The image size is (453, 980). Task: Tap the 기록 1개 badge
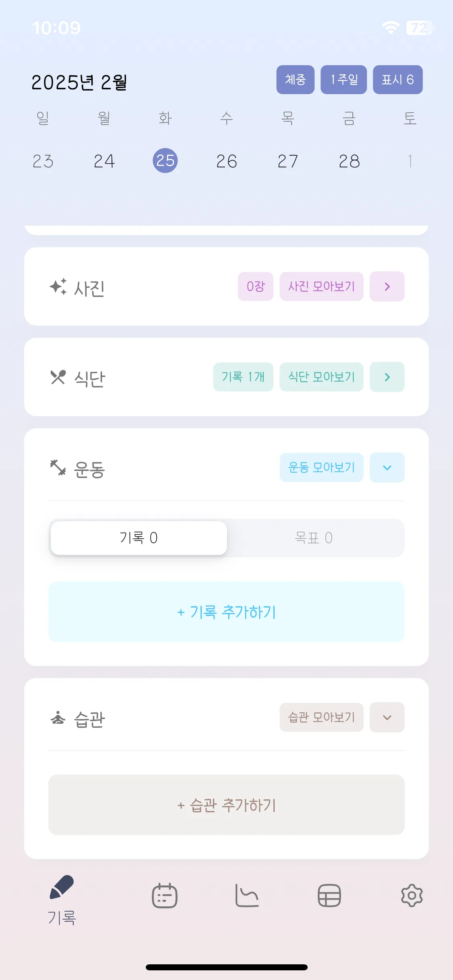tap(243, 377)
